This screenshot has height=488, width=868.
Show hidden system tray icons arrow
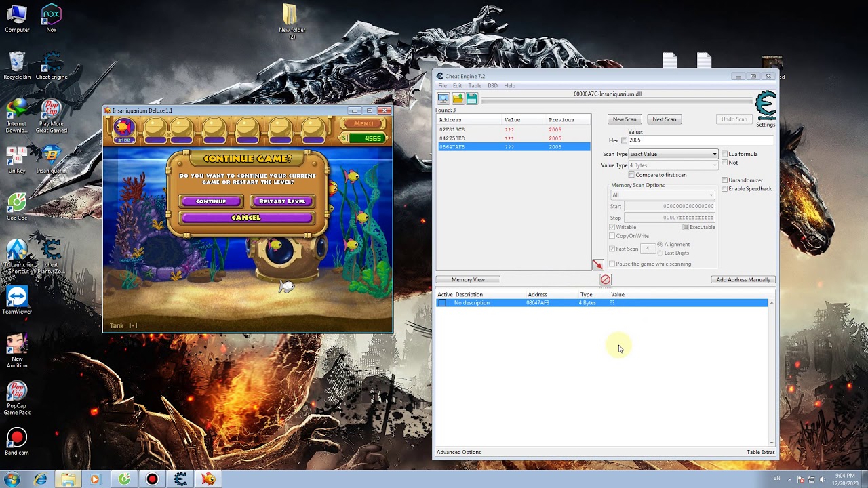click(789, 479)
